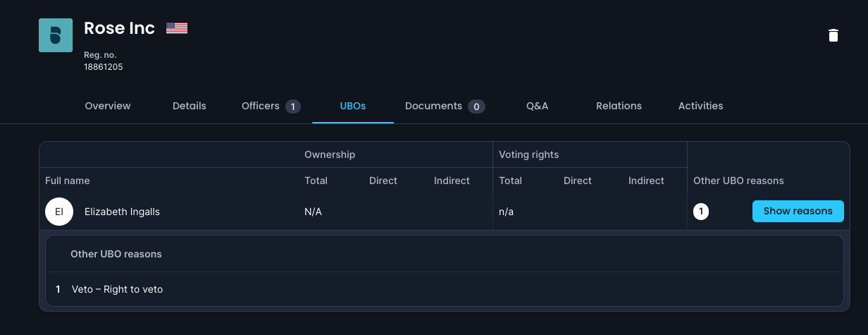Click the Other UBO reasons column header
The height and width of the screenshot is (335, 868).
738,181
